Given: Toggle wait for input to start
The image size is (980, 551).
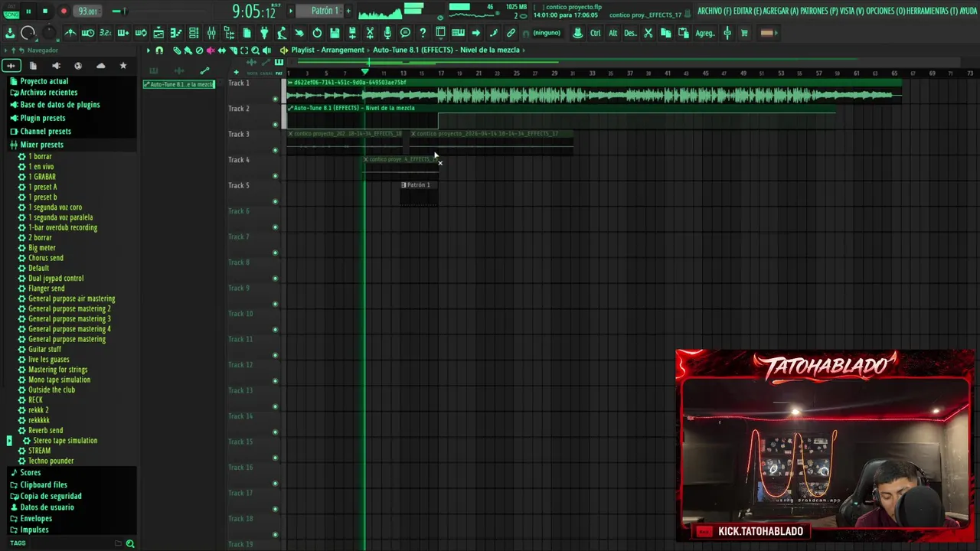Looking at the screenshot, I should (88, 33).
